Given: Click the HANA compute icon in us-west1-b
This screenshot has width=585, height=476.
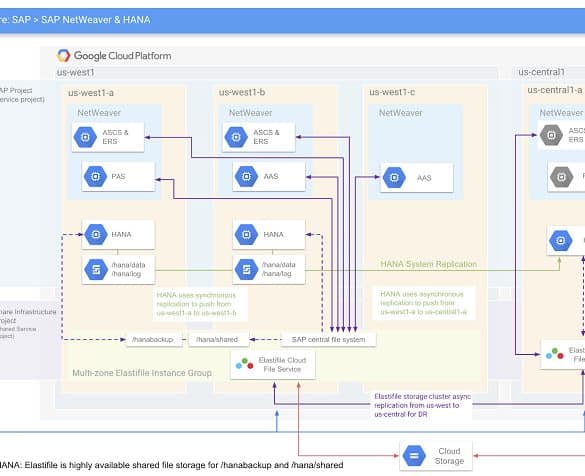Looking at the screenshot, I should 246,234.
